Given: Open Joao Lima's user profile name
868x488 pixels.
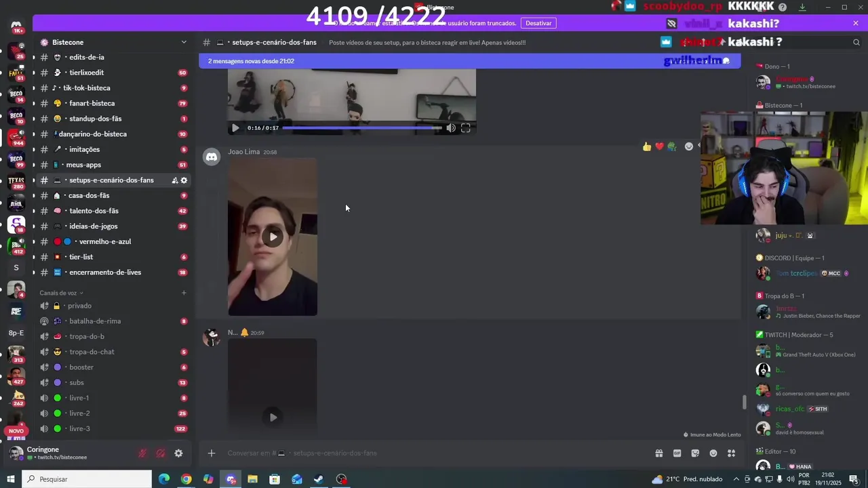Looking at the screenshot, I should coord(244,152).
